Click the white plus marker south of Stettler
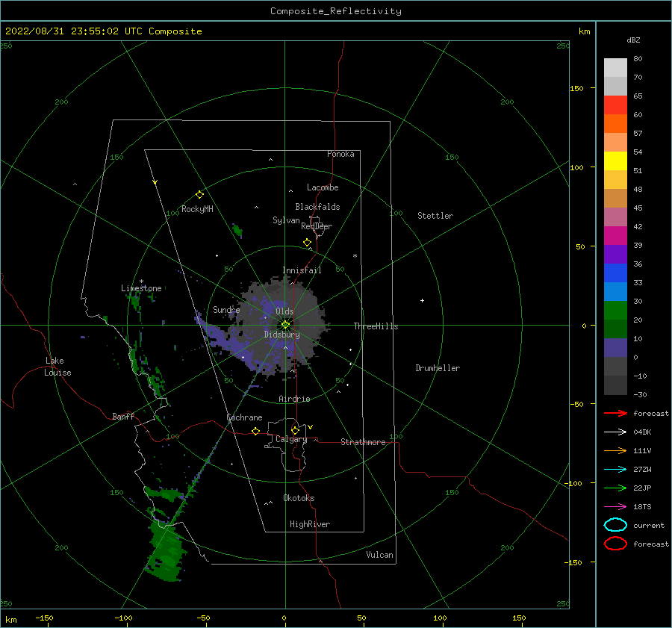Screen dimensions: 672x628 (x=422, y=300)
